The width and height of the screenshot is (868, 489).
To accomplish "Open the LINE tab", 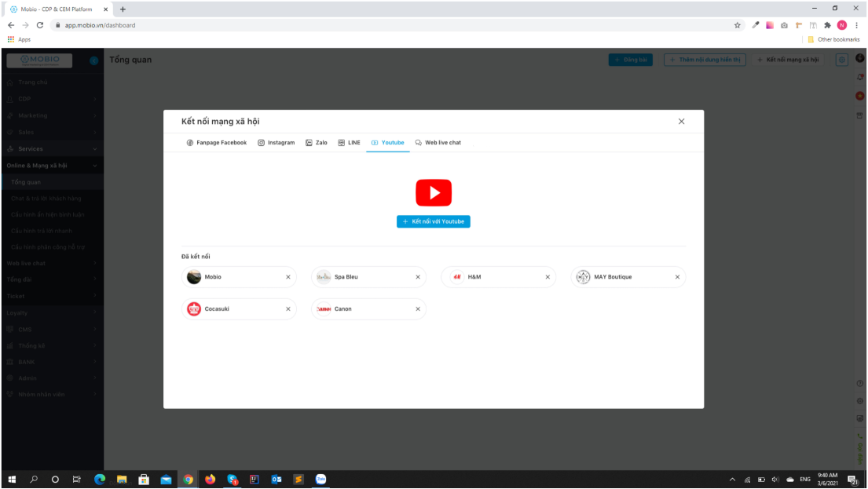I will coord(349,143).
